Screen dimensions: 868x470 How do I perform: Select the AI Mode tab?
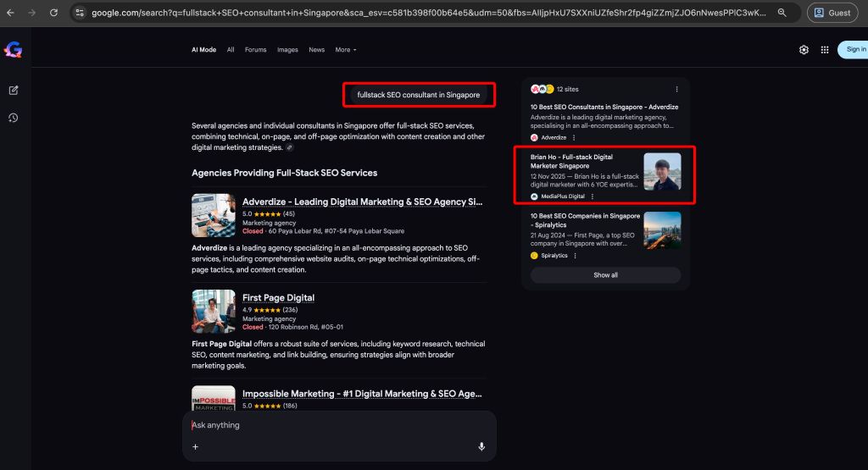[x=203, y=50]
